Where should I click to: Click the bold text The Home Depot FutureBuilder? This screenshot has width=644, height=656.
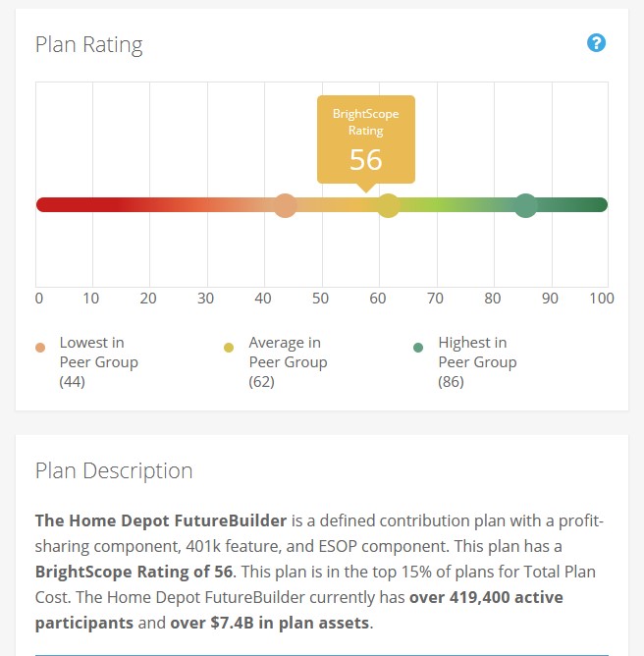pos(160,520)
